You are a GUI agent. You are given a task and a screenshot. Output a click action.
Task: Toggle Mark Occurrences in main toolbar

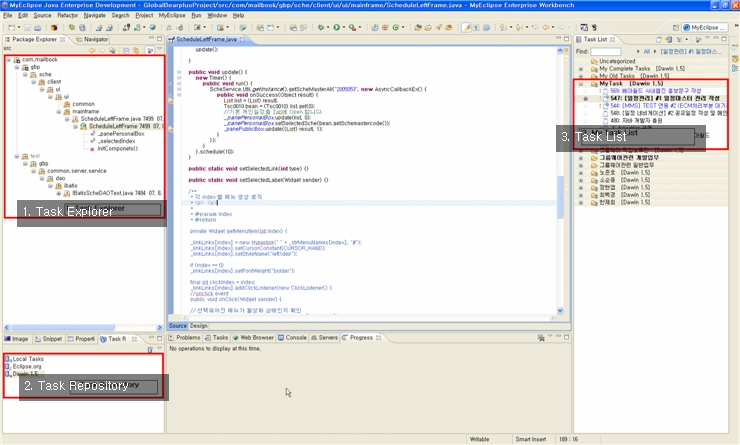click(x=466, y=27)
